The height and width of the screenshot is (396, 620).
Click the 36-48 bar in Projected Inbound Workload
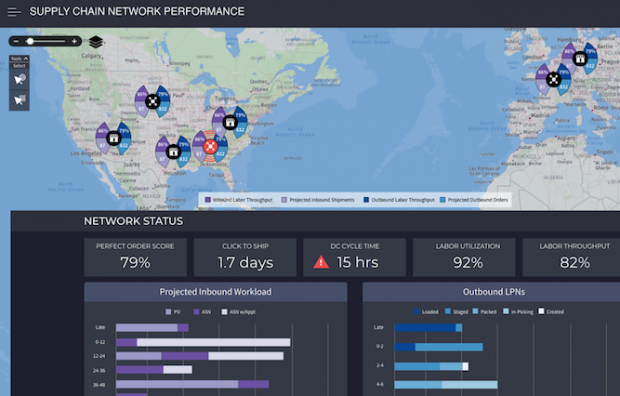[x=193, y=384]
